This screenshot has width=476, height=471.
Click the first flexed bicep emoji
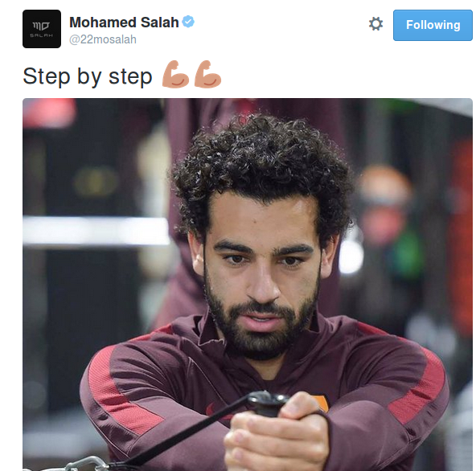point(175,75)
